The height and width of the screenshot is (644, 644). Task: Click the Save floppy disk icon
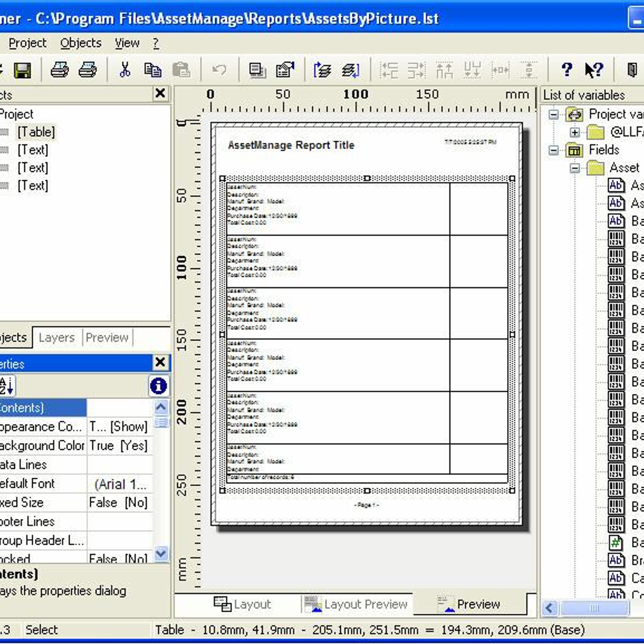(x=22, y=70)
